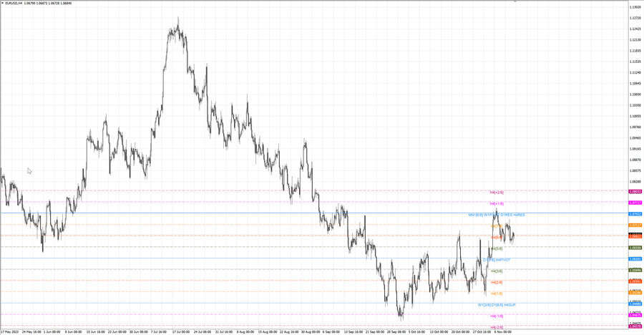Select the H4[3/8] level label

[x=497, y=271]
